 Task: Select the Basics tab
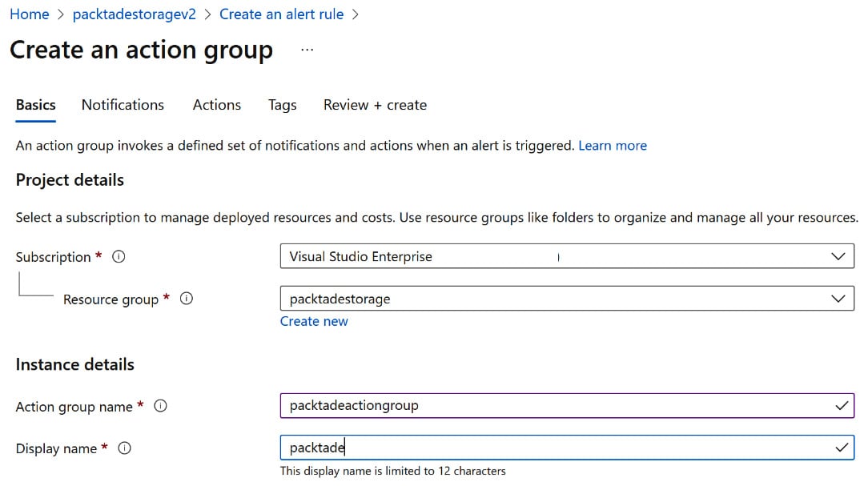[36, 105]
